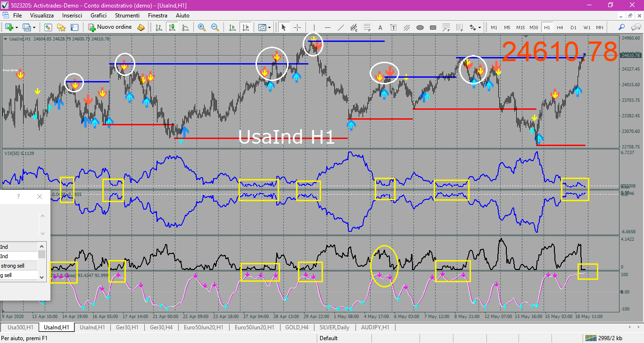Open the search magnifier icon
The height and width of the screenshot is (343, 644).
pyautogui.click(x=622, y=27)
